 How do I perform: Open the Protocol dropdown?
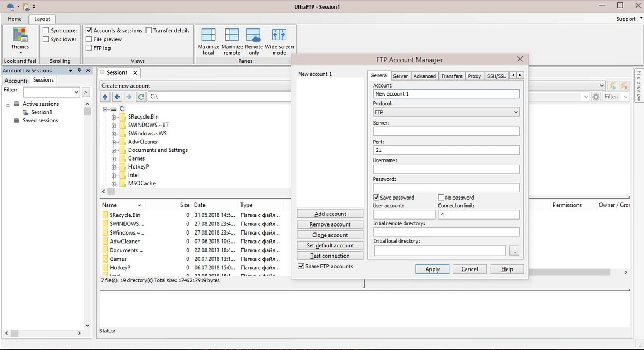coord(446,112)
